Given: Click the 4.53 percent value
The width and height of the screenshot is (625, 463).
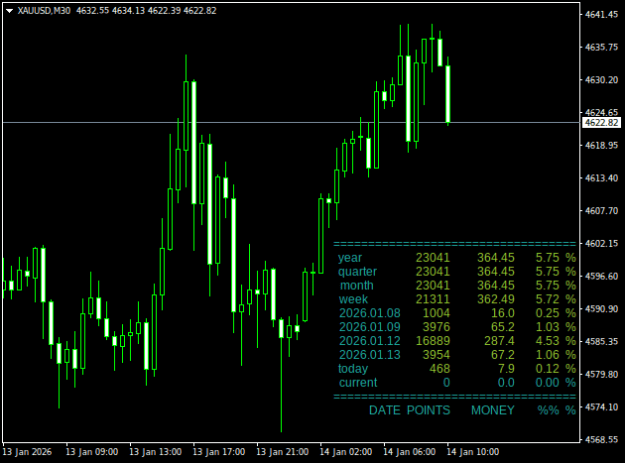Looking at the screenshot, I should (x=547, y=341).
